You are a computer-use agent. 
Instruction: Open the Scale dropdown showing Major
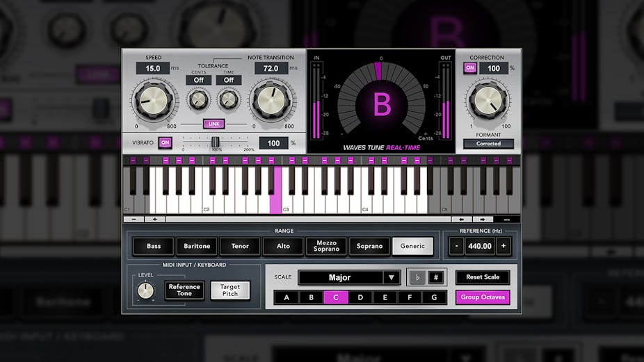tap(350, 277)
